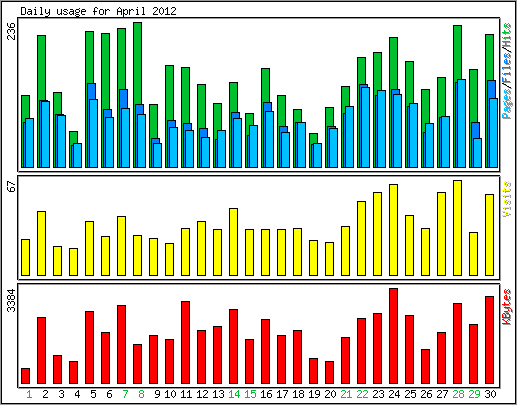Click green day label '15' on the x-axis
Viewport: 517px width, 405px height.
250,395
